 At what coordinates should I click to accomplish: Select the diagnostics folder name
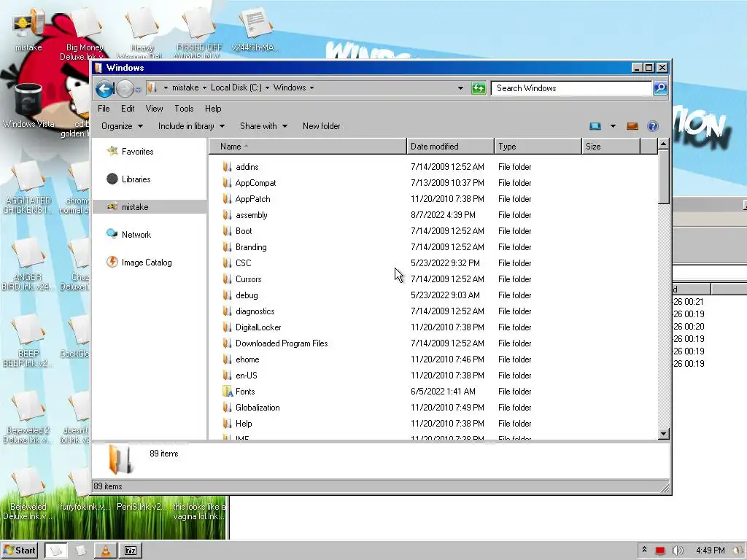coord(255,311)
